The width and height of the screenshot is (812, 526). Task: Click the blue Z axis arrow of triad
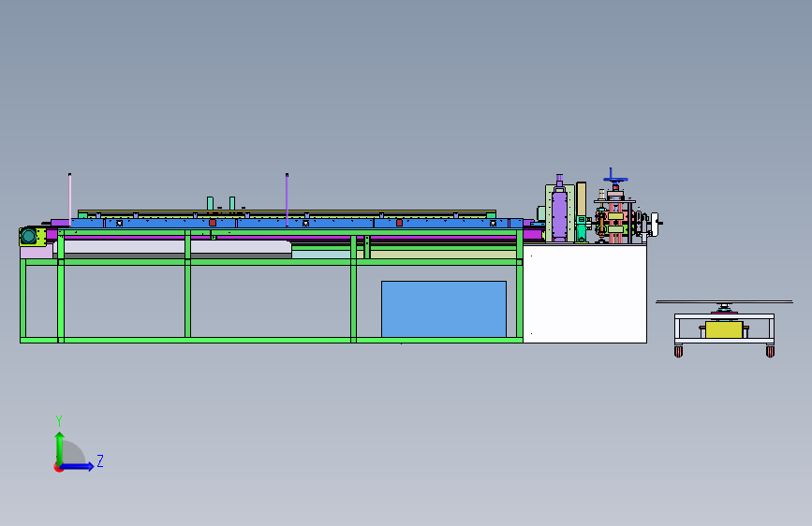click(78, 466)
